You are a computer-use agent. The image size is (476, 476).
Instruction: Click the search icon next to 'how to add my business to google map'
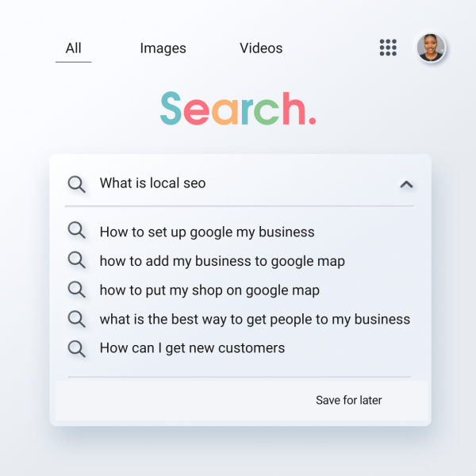pyautogui.click(x=76, y=260)
